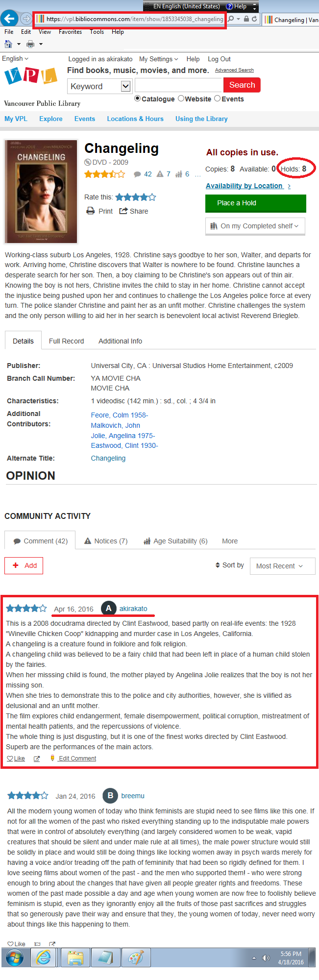This screenshot has height=980, width=319.
Task: Click the browser Forward arrow button
Action: point(25,19)
